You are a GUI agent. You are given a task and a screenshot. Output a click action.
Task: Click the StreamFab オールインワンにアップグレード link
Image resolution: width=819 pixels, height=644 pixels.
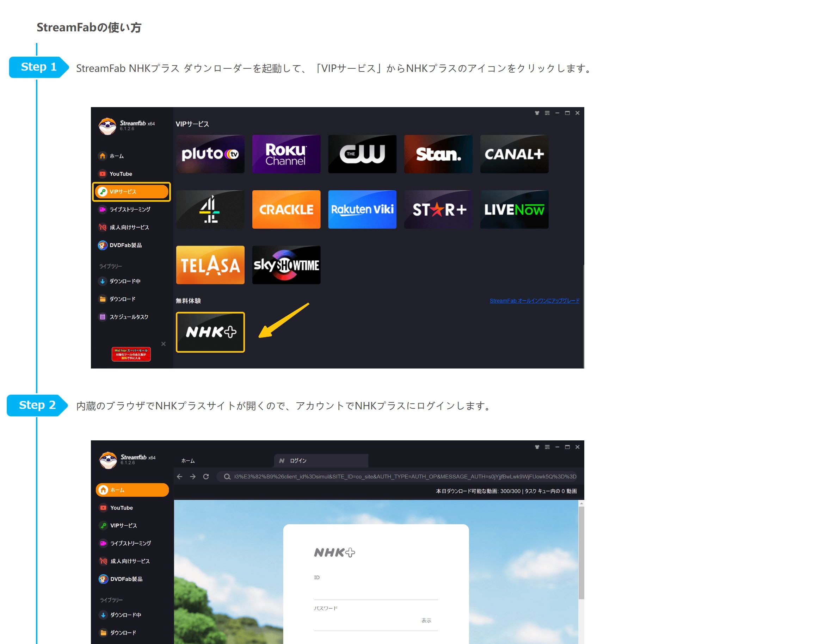(534, 301)
